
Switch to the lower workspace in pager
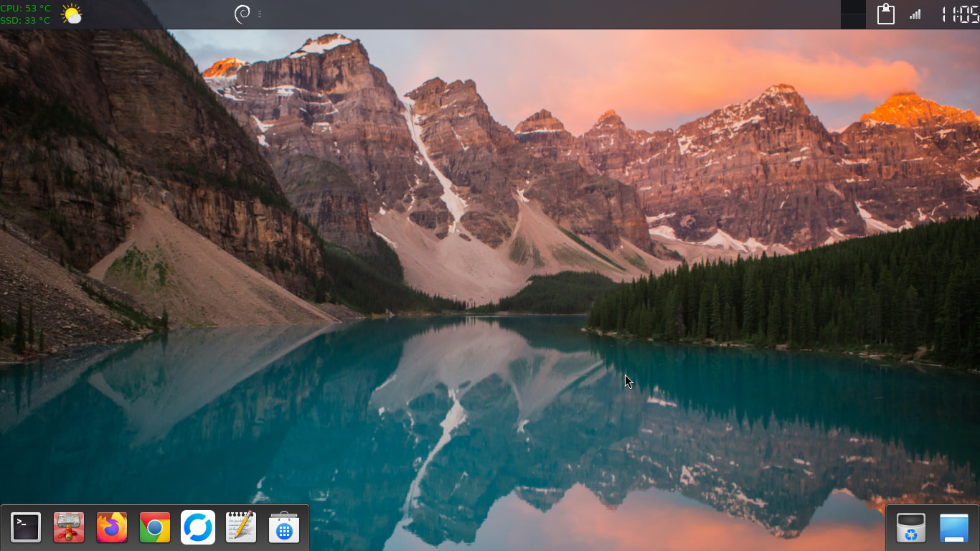(x=853, y=22)
